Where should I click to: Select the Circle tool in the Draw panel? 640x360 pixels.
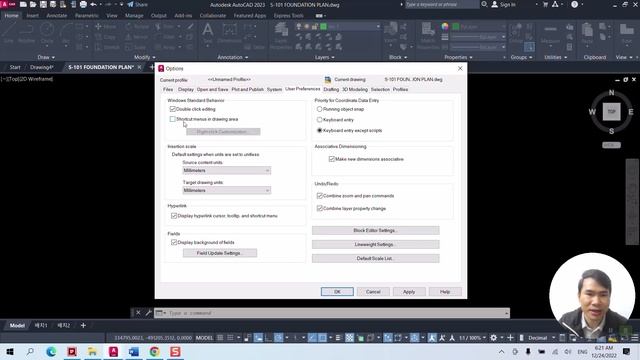point(47,33)
